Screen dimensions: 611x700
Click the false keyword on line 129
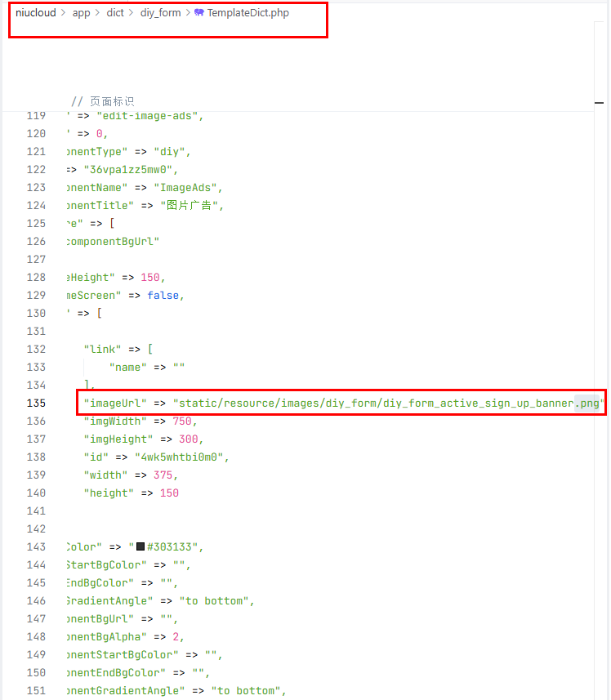tap(163, 296)
